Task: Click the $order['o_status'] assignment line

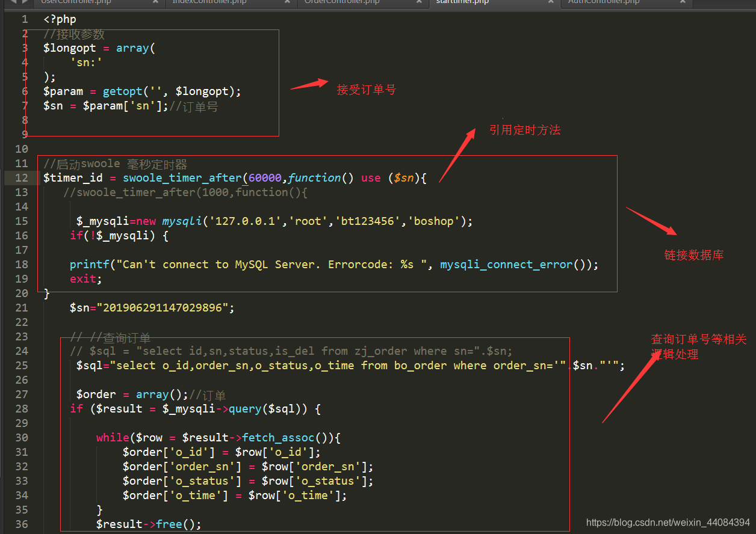Action: pos(249,481)
